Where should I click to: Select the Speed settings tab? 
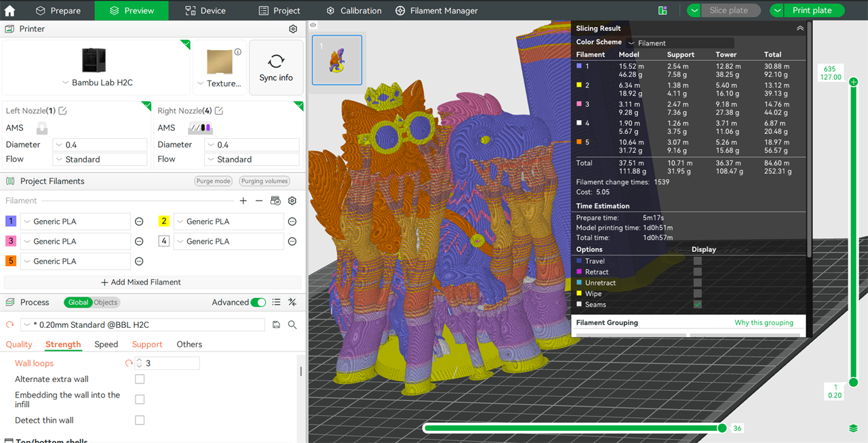106,344
